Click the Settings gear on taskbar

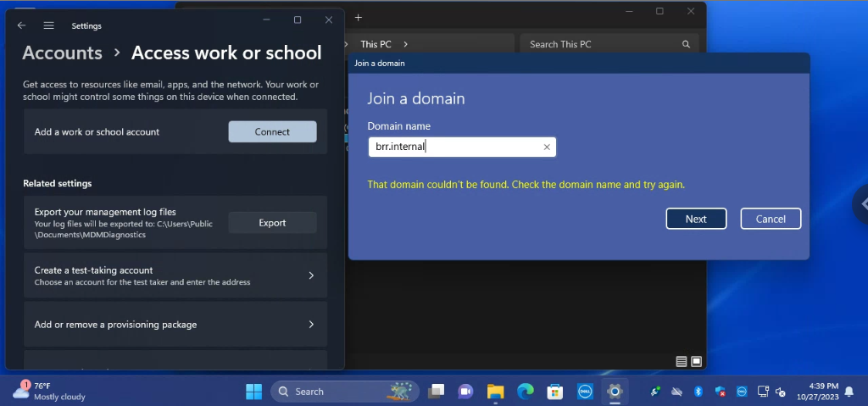pos(615,392)
